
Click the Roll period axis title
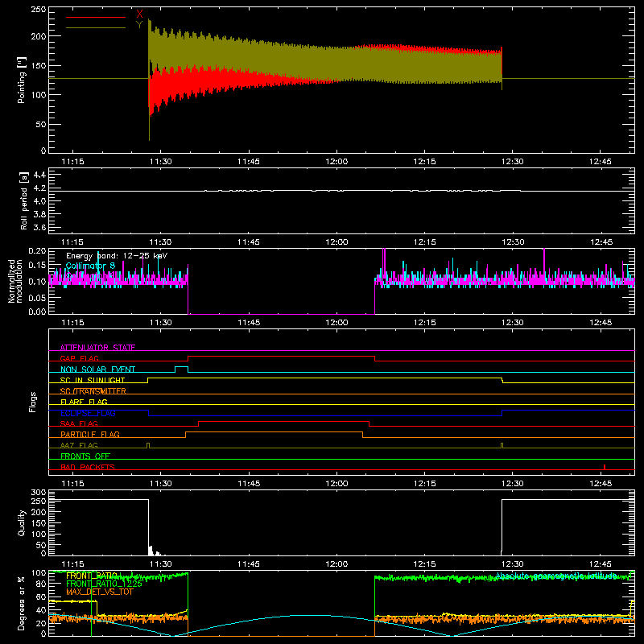point(24,200)
